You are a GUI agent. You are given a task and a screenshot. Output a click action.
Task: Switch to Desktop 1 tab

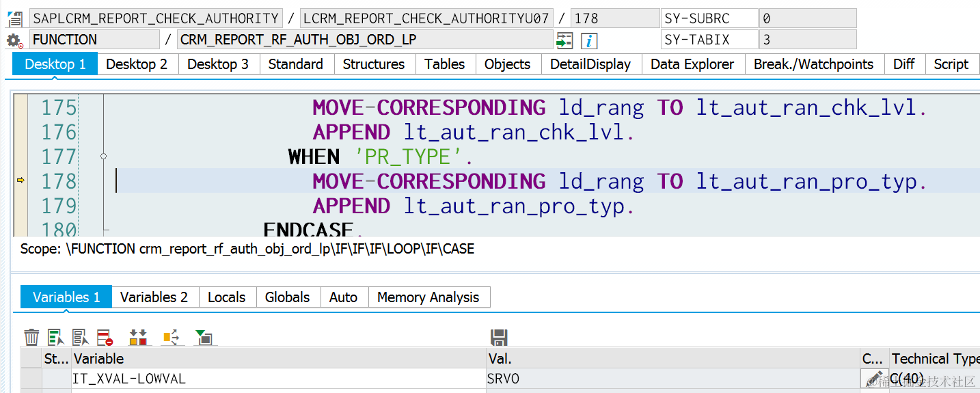55,64
